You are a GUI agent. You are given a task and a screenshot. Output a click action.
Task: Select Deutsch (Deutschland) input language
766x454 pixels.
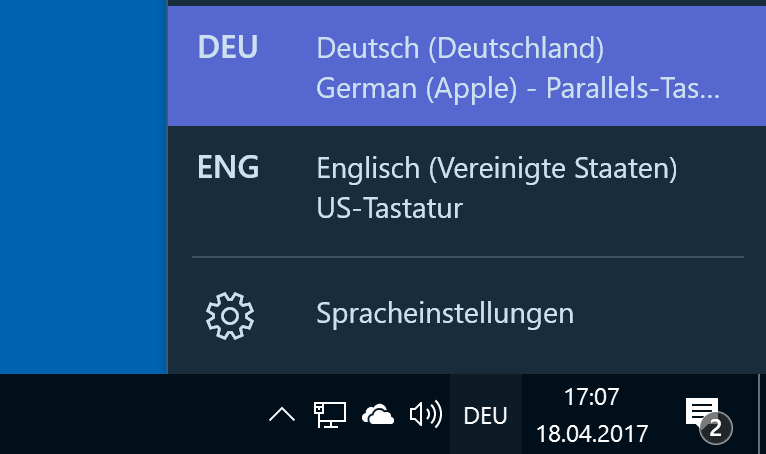(460, 48)
